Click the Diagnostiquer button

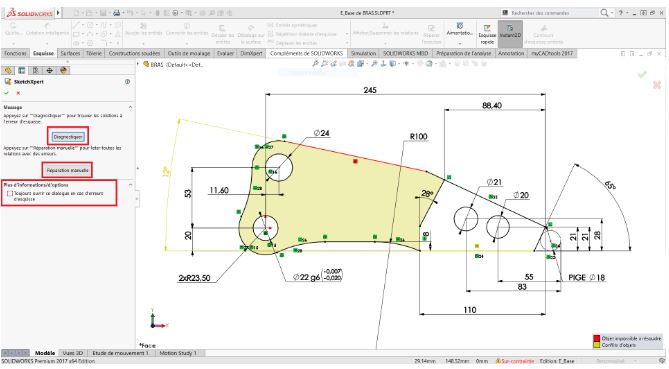coord(68,137)
